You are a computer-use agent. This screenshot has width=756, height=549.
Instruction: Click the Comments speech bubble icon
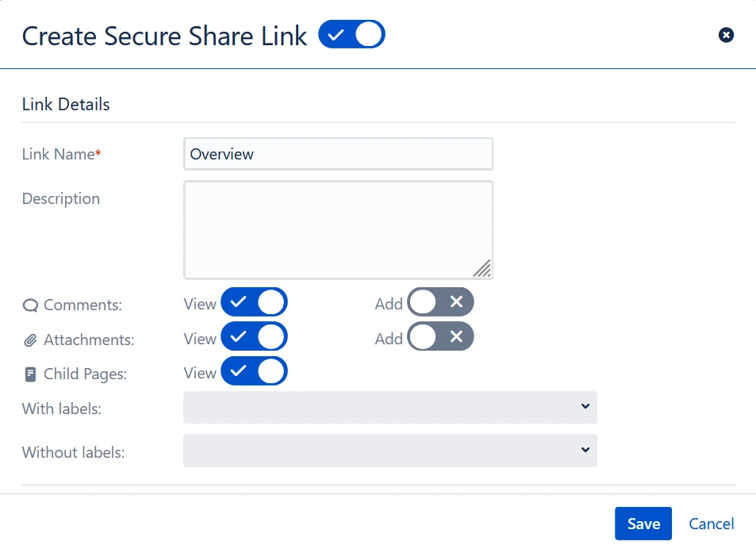[30, 305]
